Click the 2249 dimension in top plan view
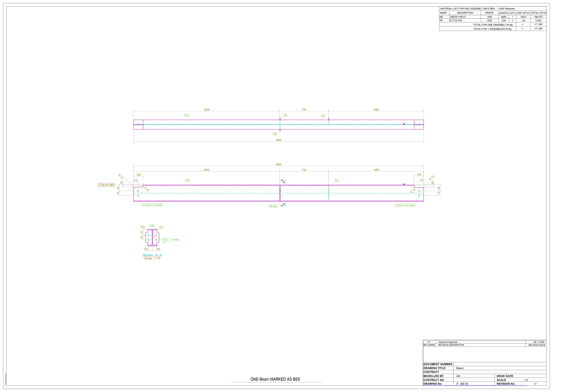Image resolution: width=588 pixels, height=392 pixels. 207,110
